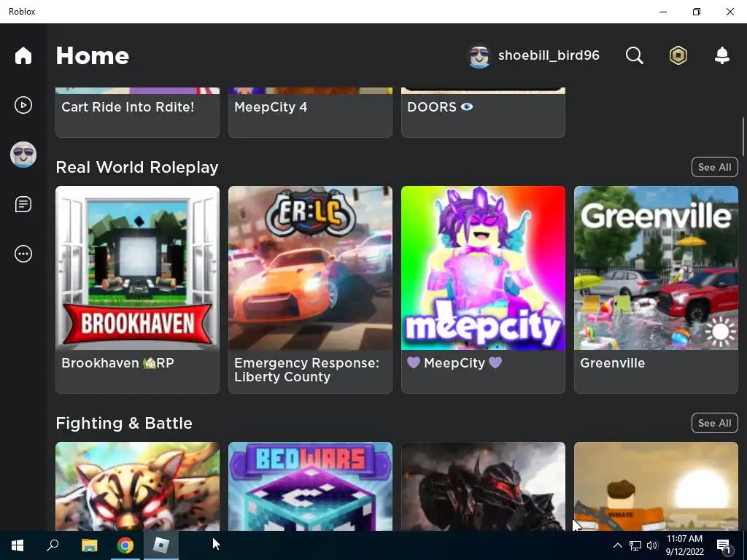Open taskbar search magnifier
This screenshot has height=560, width=747.
(x=53, y=545)
